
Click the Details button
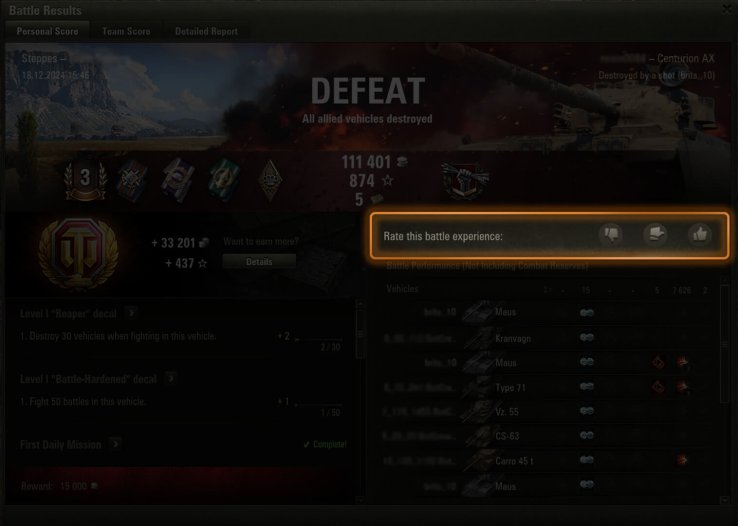pos(259,262)
